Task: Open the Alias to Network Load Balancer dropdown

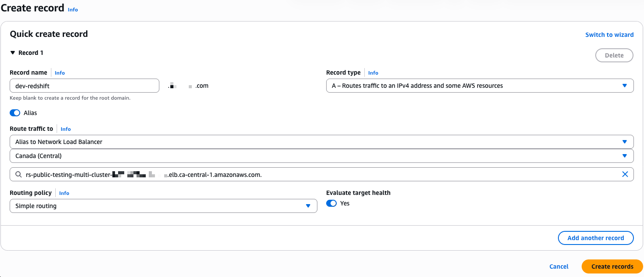Action: (x=321, y=142)
